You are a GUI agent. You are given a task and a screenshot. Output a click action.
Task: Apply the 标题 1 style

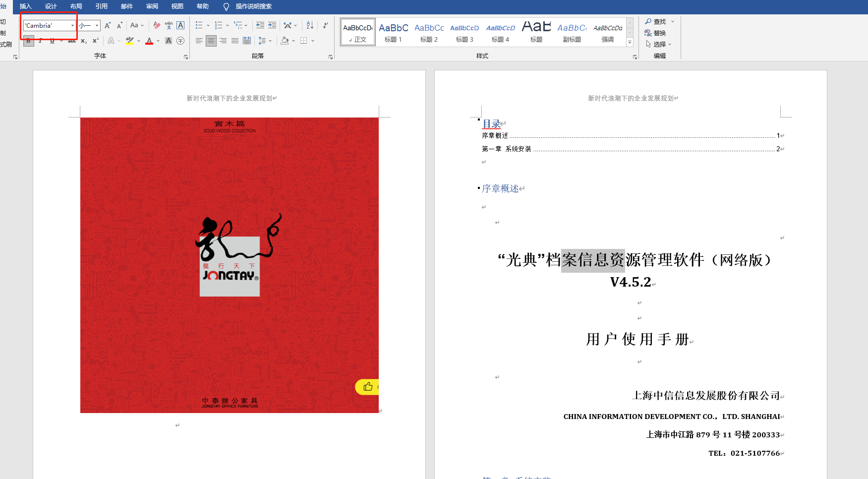393,32
